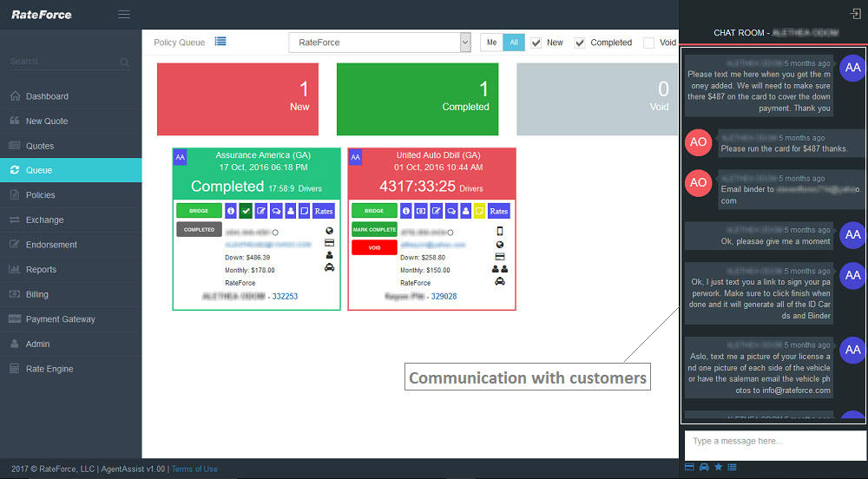Click the car icon on Assurance America card
The height and width of the screenshot is (479, 868).
[x=329, y=267]
